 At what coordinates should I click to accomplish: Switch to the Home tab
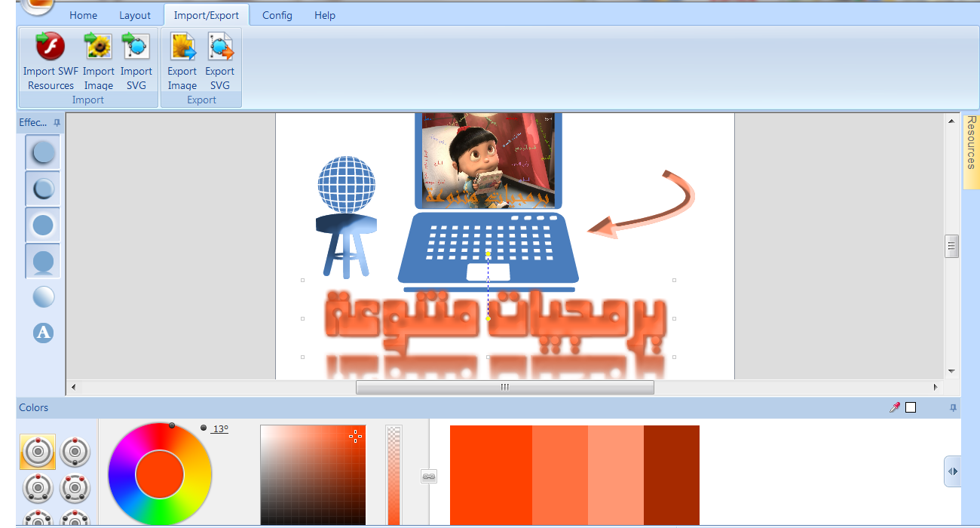pyautogui.click(x=83, y=15)
